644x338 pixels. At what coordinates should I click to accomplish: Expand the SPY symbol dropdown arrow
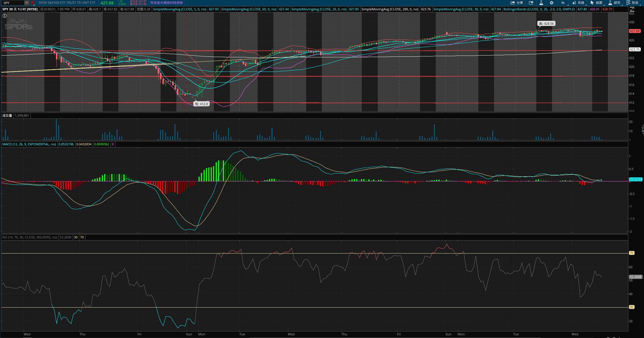[26, 3]
